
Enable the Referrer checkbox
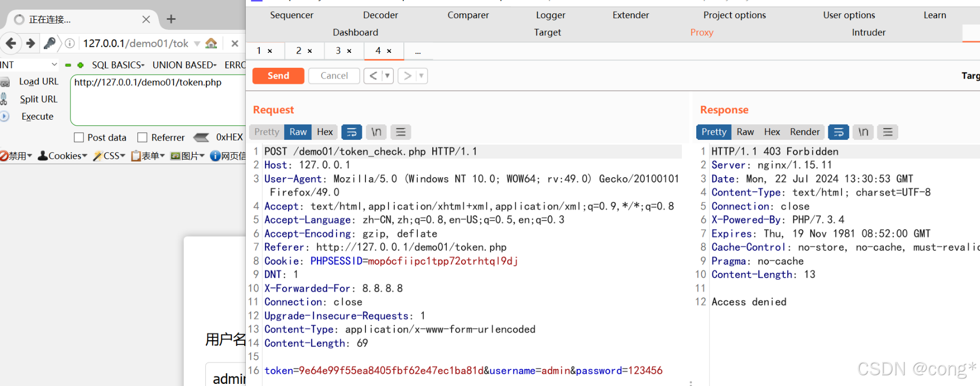142,137
